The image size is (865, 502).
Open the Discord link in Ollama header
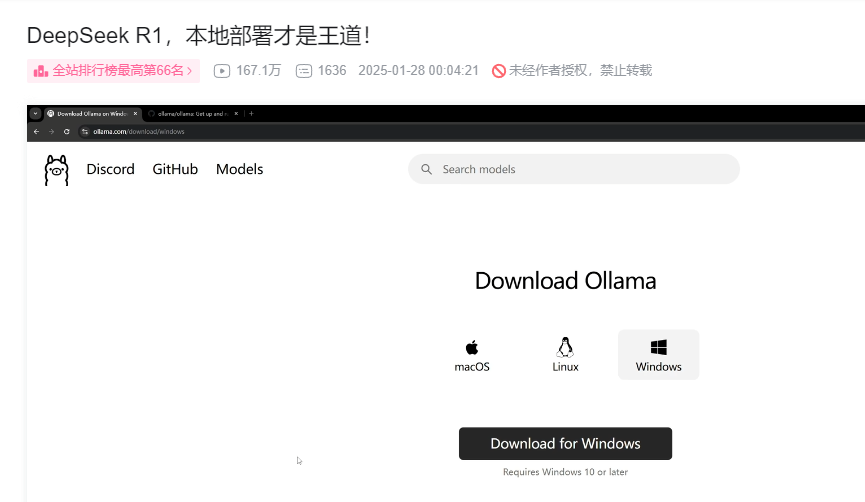coord(110,169)
